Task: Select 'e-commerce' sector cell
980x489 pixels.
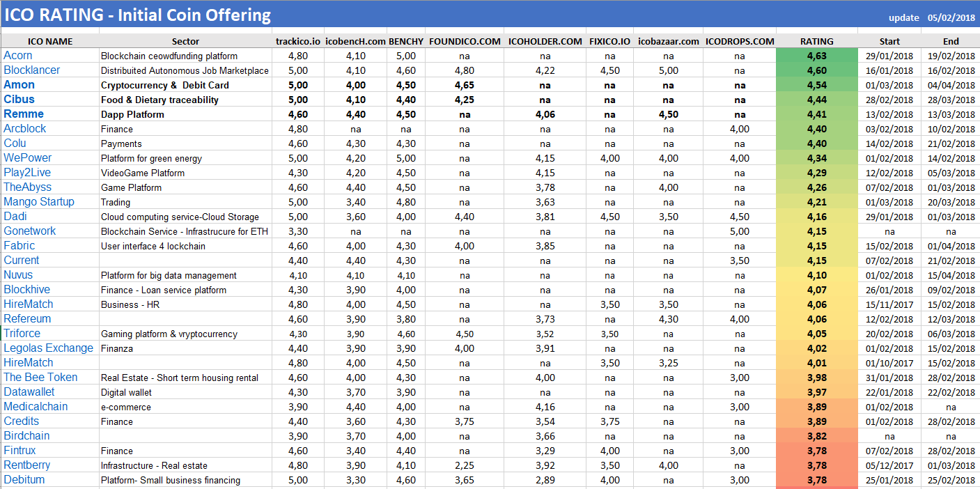Action: (126, 407)
